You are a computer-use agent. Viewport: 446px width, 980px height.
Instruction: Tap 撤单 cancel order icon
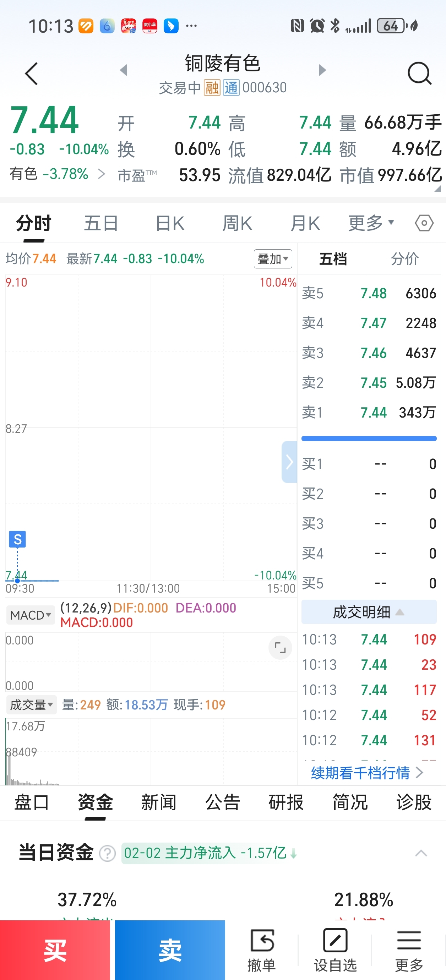[262, 949]
